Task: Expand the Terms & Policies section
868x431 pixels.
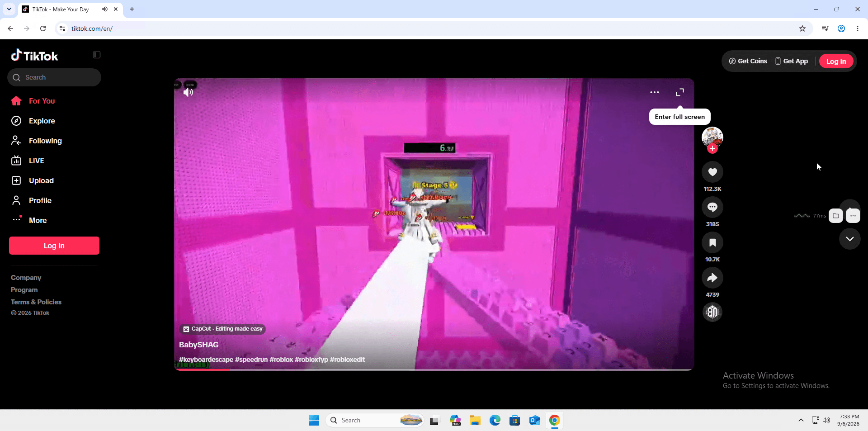Action: tap(36, 302)
